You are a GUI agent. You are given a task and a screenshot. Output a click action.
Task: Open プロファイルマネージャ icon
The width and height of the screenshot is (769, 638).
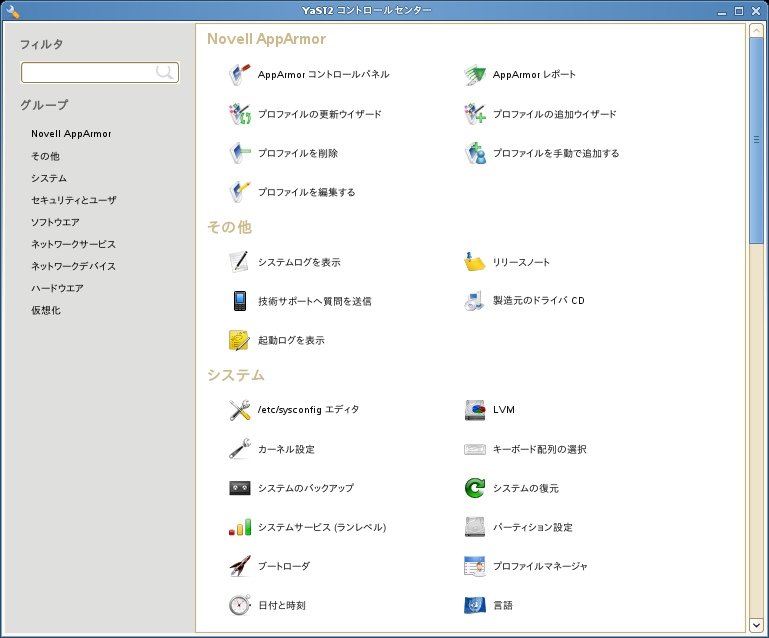coord(475,566)
